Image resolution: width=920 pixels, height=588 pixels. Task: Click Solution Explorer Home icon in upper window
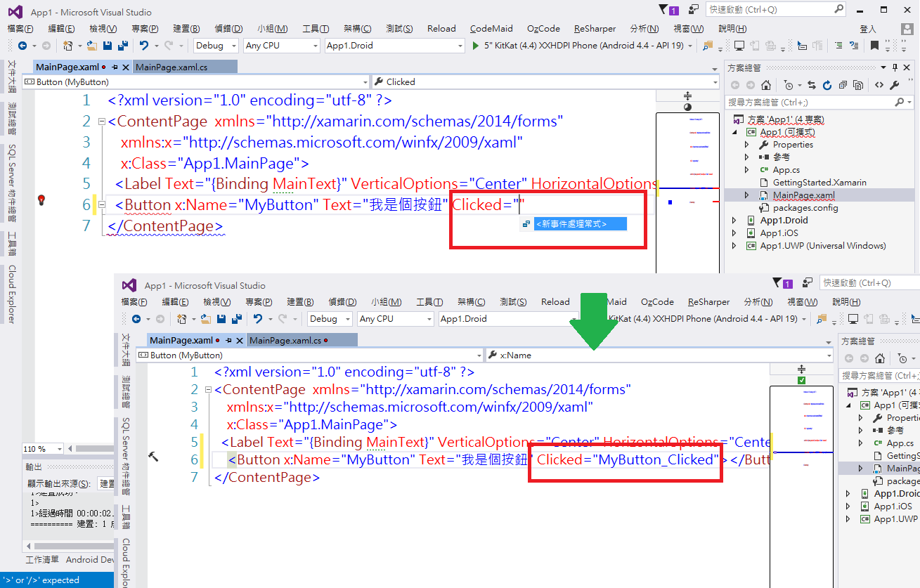click(x=766, y=85)
